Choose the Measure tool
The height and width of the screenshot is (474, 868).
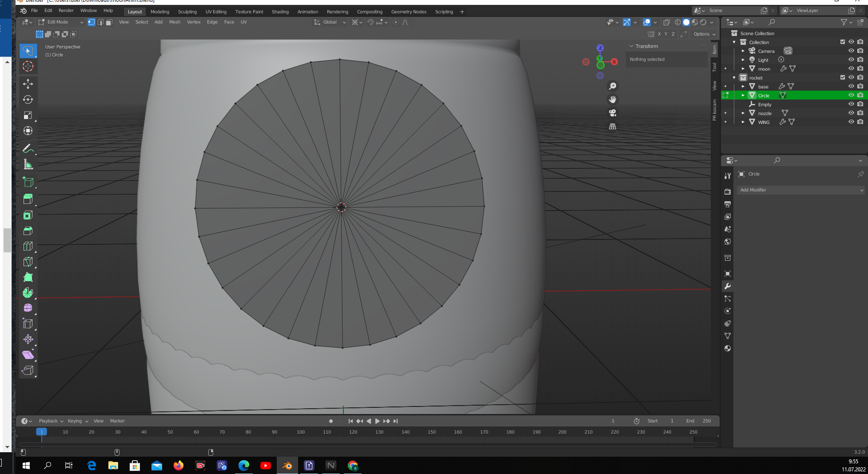coord(28,164)
